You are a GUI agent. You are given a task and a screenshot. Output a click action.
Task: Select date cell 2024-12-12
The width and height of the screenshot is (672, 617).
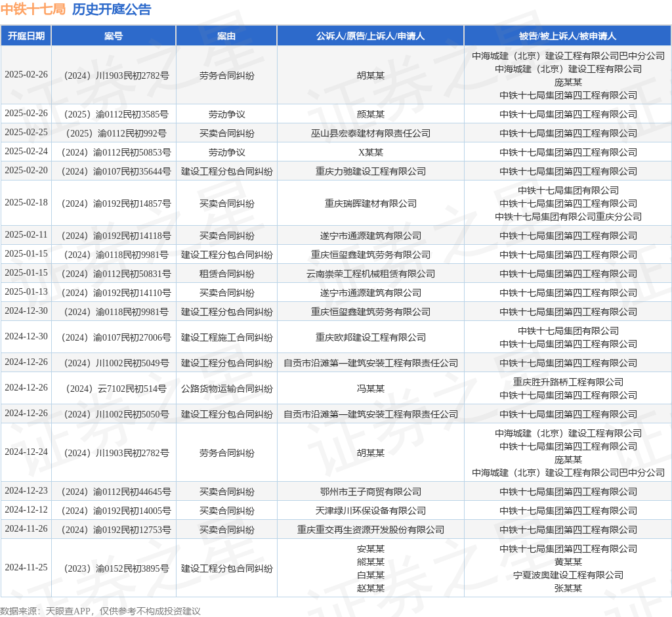click(26, 509)
